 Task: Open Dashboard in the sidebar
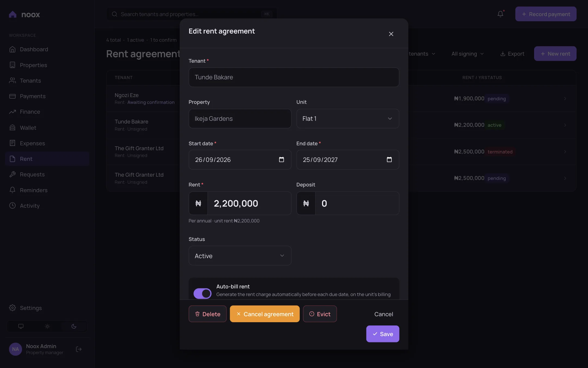[x=47, y=49]
